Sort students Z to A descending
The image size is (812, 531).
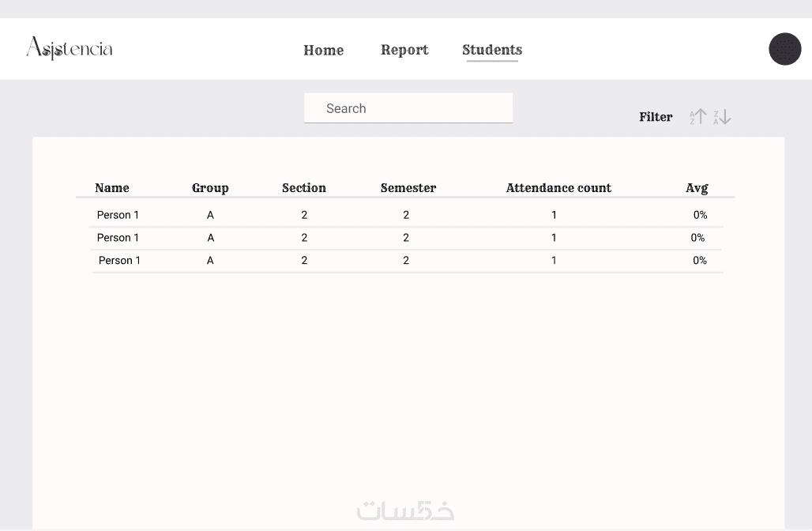(x=722, y=117)
